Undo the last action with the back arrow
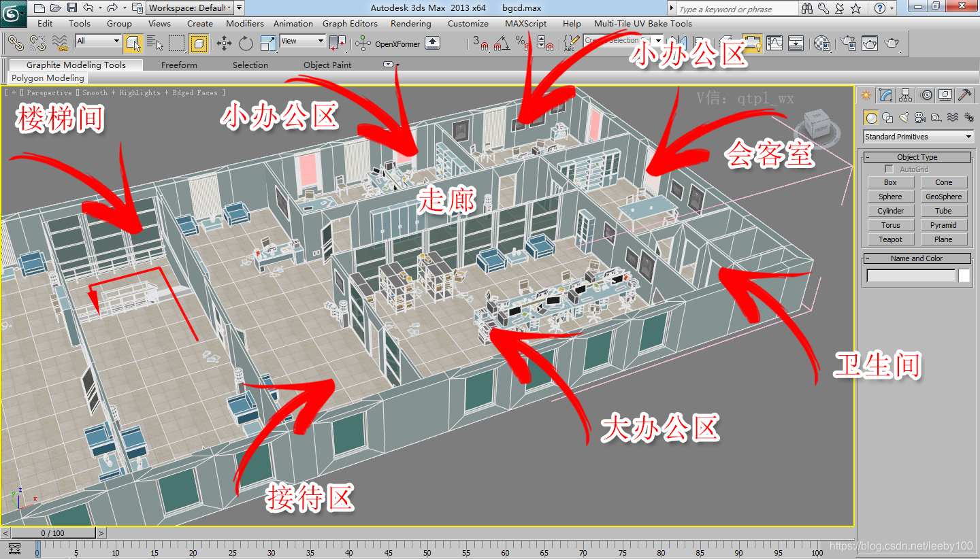The width and height of the screenshot is (980, 559). [x=88, y=8]
